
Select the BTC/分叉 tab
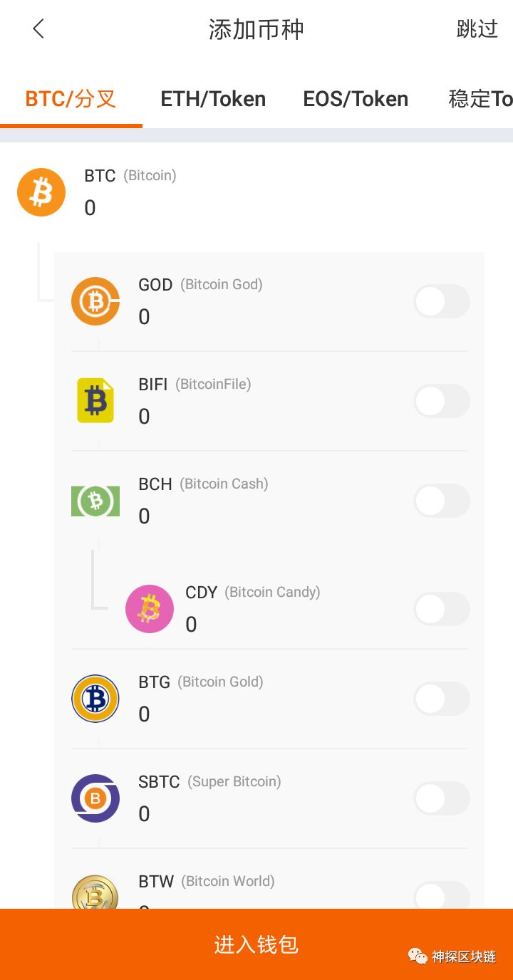pyautogui.click(x=71, y=99)
